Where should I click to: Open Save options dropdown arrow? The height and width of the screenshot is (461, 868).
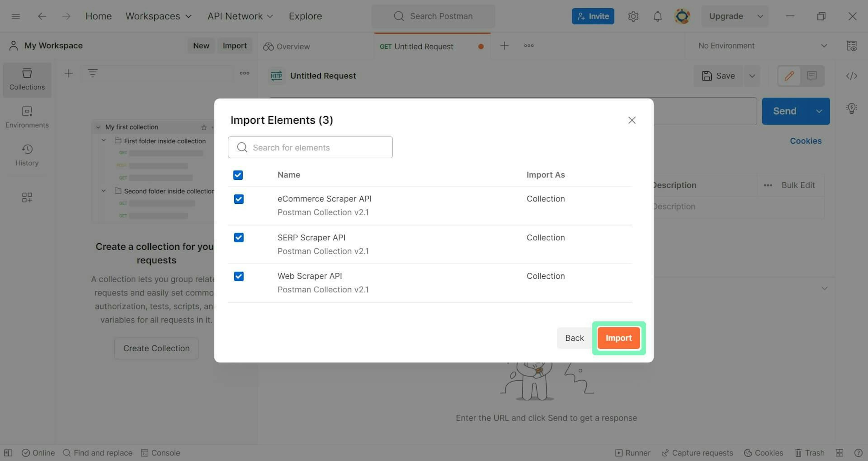point(752,76)
